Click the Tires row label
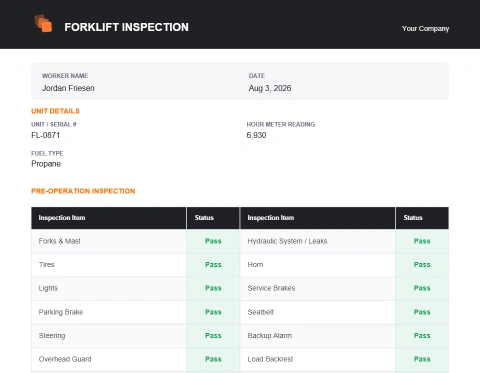Viewport: 480px width, 373px height. [x=47, y=265]
